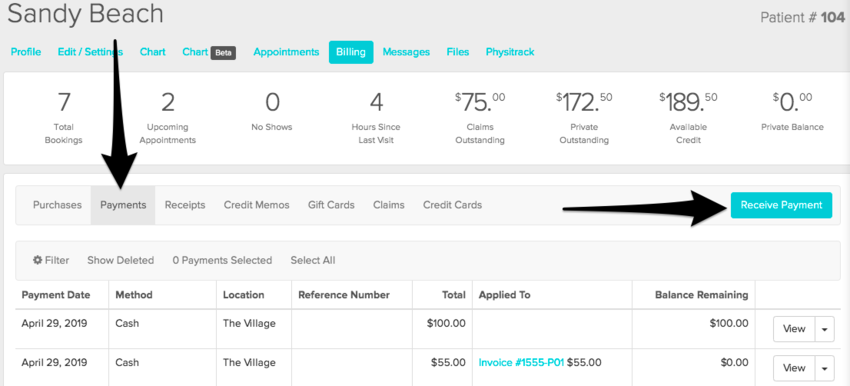Viewport: 850px width, 386px height.
Task: Open Edit / Settings tab
Action: tap(91, 52)
